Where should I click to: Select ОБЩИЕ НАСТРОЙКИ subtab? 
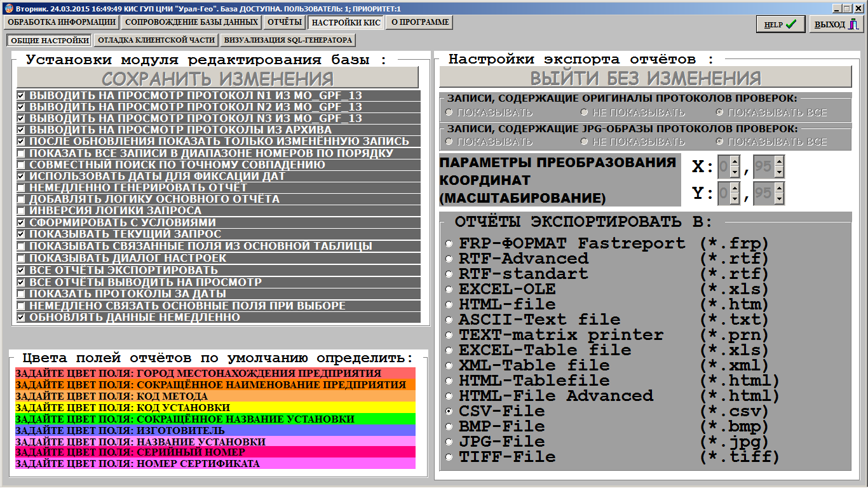tap(50, 40)
